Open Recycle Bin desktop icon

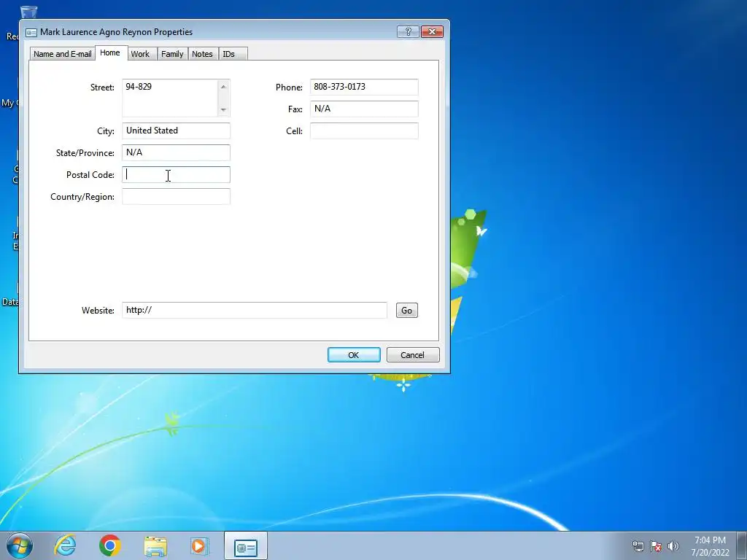tap(27, 13)
